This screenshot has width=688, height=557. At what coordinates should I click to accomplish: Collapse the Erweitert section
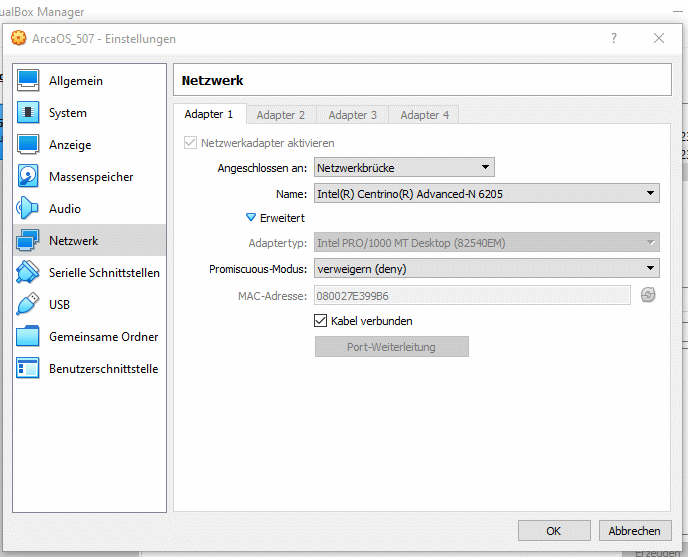click(276, 218)
